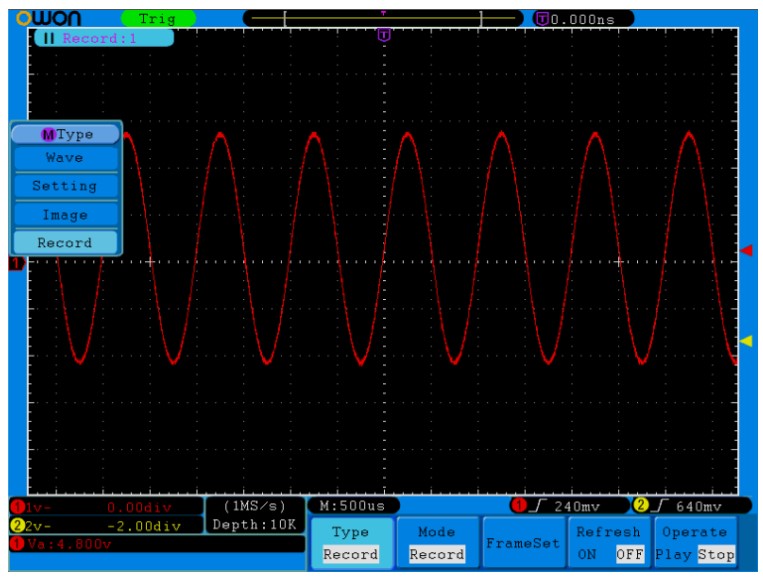The width and height of the screenshot is (763, 585).
Task: Click the -2.00div channel 2 offset value
Action: coord(144,526)
